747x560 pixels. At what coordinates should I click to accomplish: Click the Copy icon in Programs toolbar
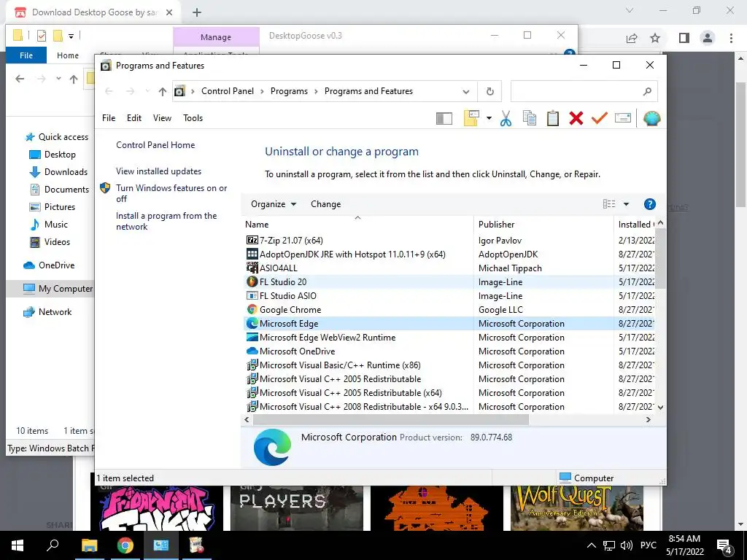tap(530, 119)
